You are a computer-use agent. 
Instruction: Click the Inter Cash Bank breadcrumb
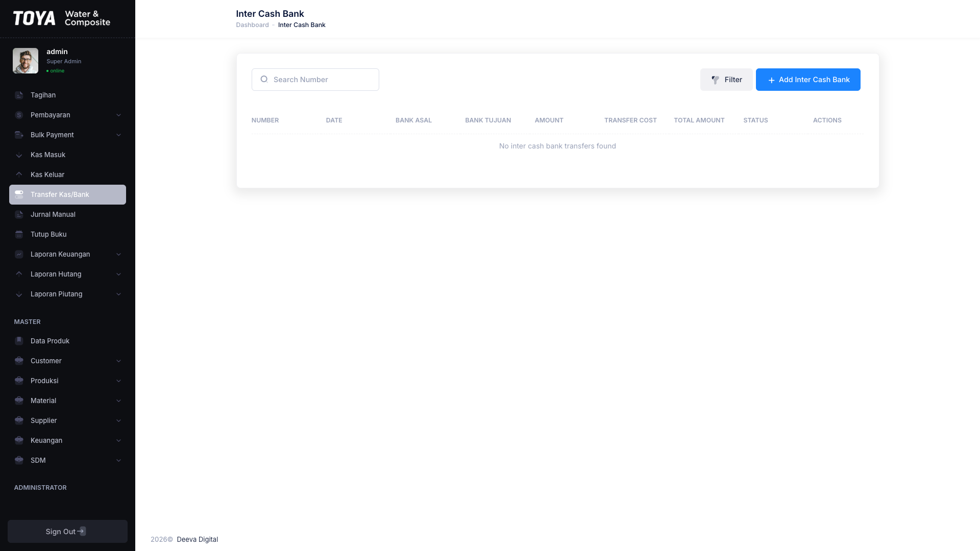click(302, 25)
